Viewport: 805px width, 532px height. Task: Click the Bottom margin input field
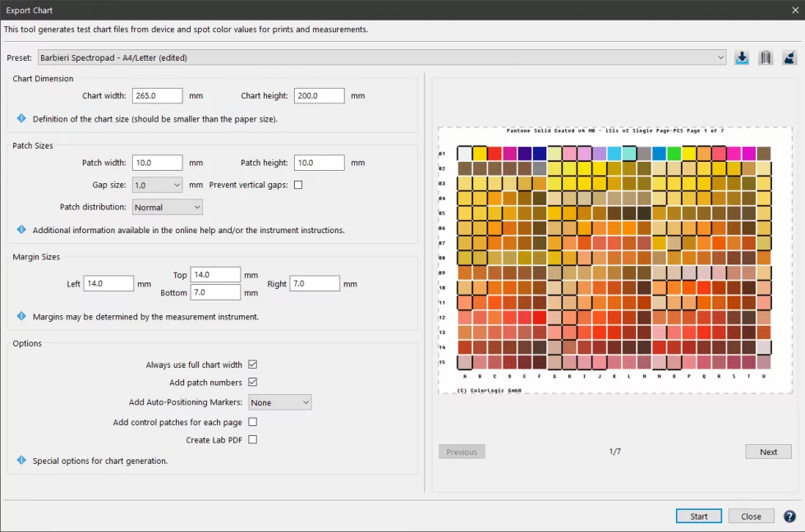tap(215, 292)
